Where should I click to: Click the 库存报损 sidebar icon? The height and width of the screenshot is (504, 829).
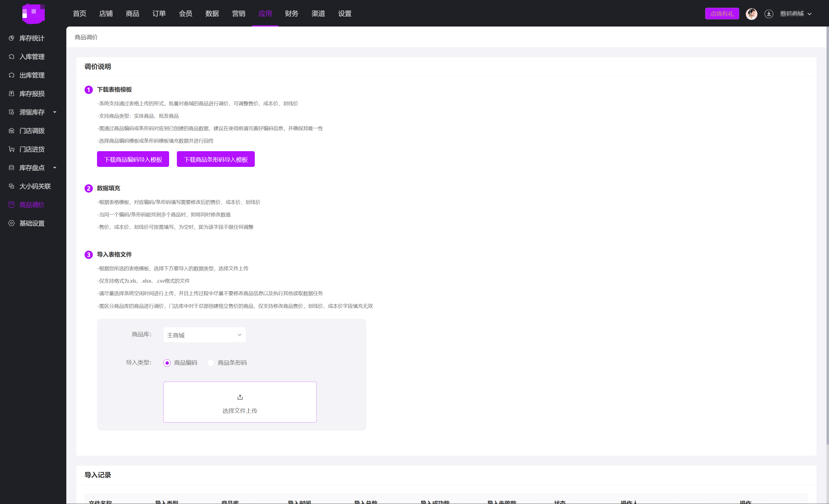pos(11,93)
